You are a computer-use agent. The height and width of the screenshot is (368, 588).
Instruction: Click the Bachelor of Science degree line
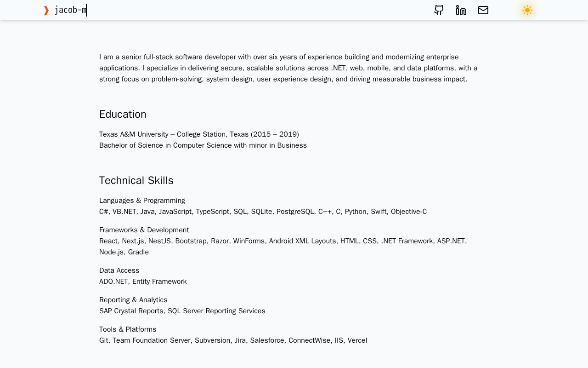(x=203, y=145)
